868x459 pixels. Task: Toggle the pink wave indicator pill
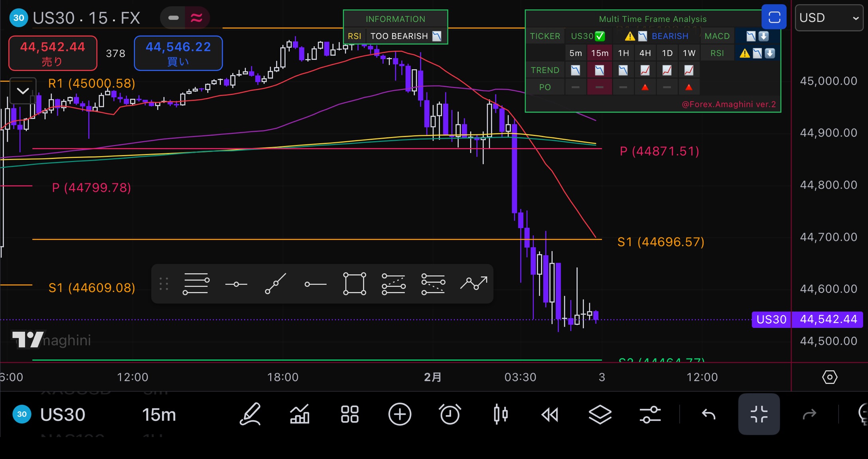point(197,18)
